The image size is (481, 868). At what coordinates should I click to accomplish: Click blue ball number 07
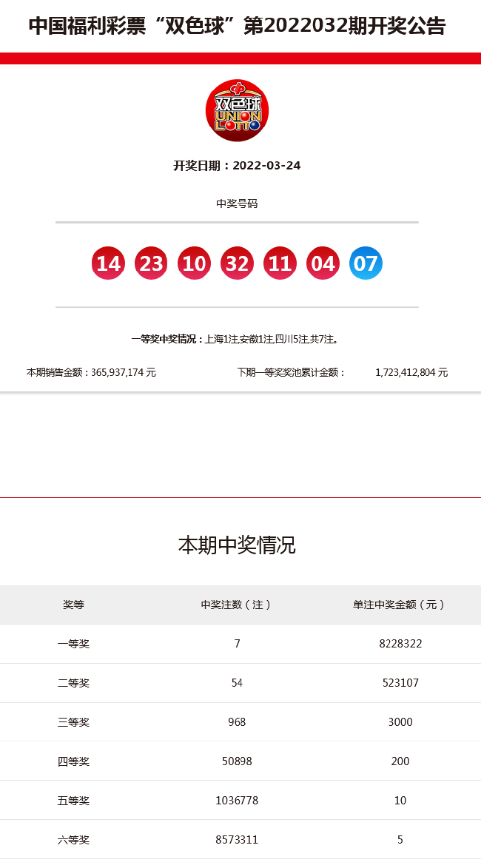tap(366, 263)
